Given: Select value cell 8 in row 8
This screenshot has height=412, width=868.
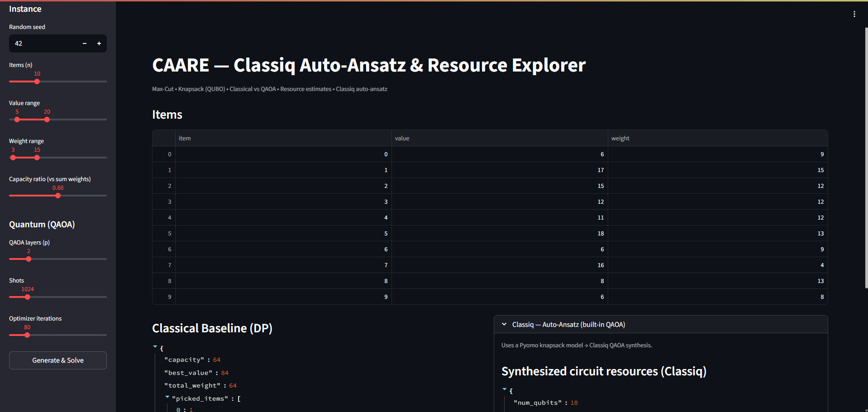Looking at the screenshot, I should (500, 281).
